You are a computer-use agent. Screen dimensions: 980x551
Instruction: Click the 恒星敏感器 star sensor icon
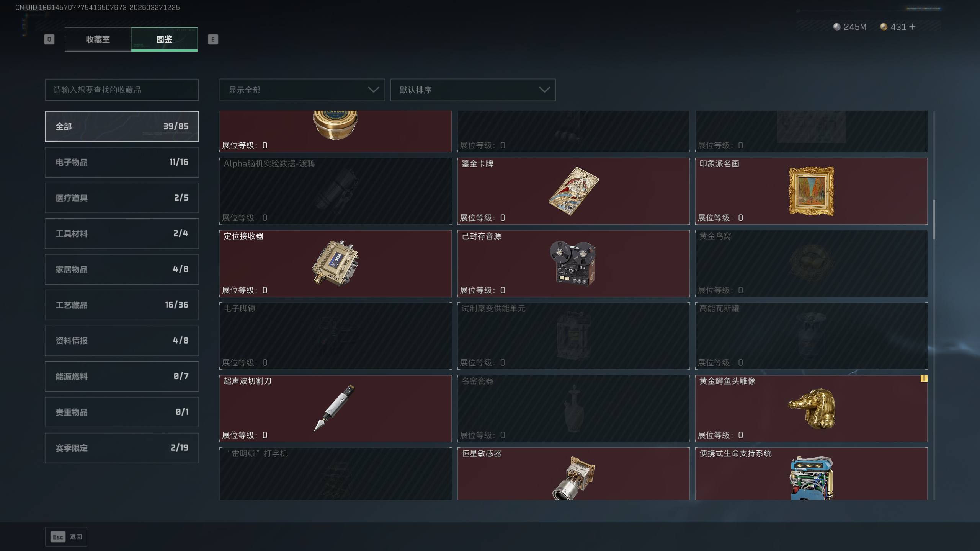click(x=573, y=478)
